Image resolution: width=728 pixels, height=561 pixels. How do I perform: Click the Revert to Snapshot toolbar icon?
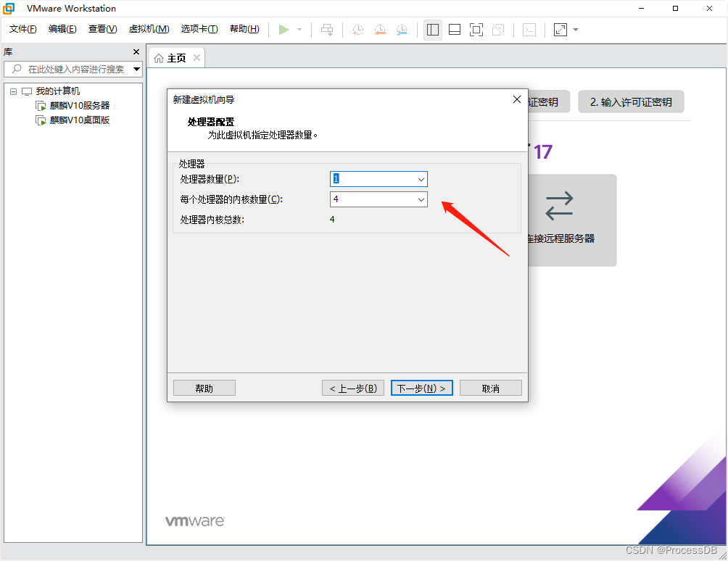click(380, 30)
